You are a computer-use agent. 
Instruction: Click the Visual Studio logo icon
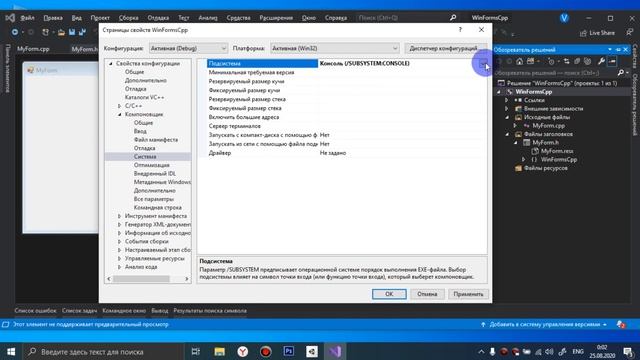(x=10, y=18)
